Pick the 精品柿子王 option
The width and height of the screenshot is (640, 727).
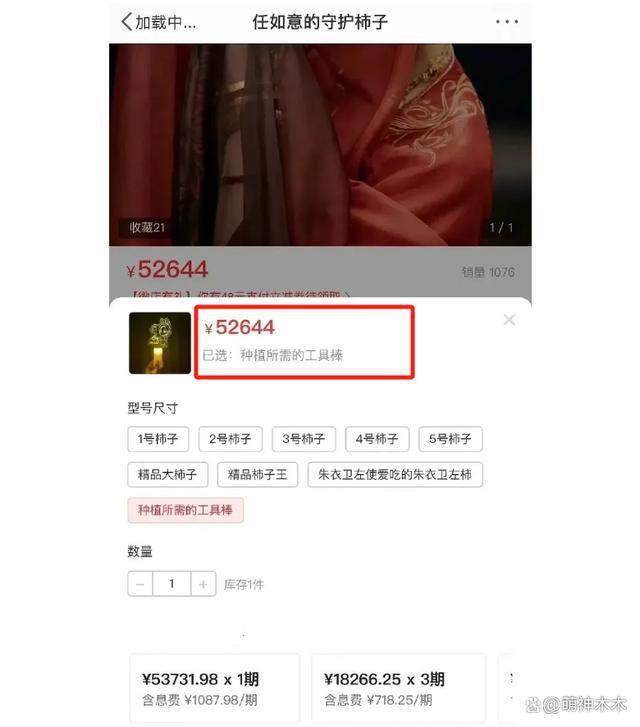257,474
